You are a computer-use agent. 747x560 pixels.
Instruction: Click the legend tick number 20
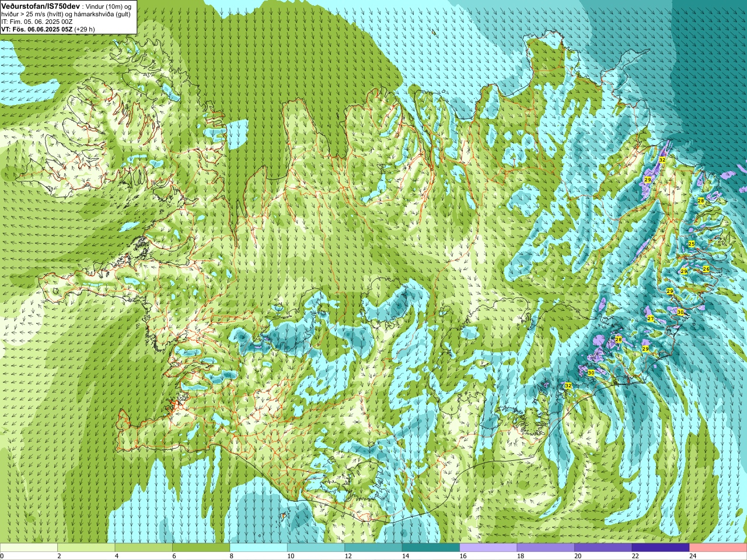pos(578,556)
